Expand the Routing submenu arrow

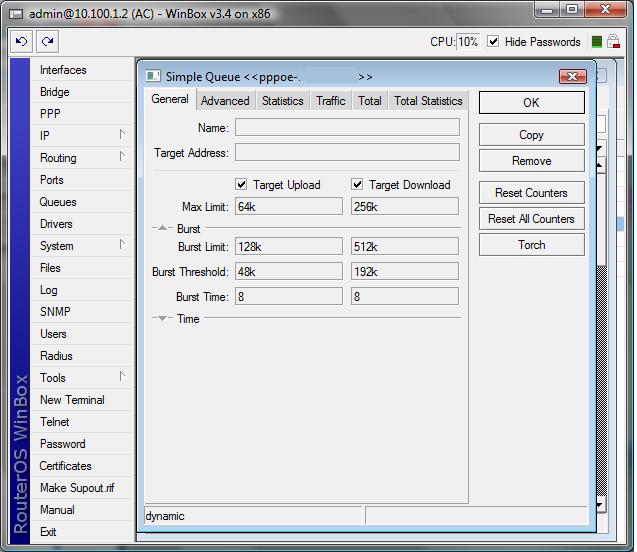click(x=122, y=157)
